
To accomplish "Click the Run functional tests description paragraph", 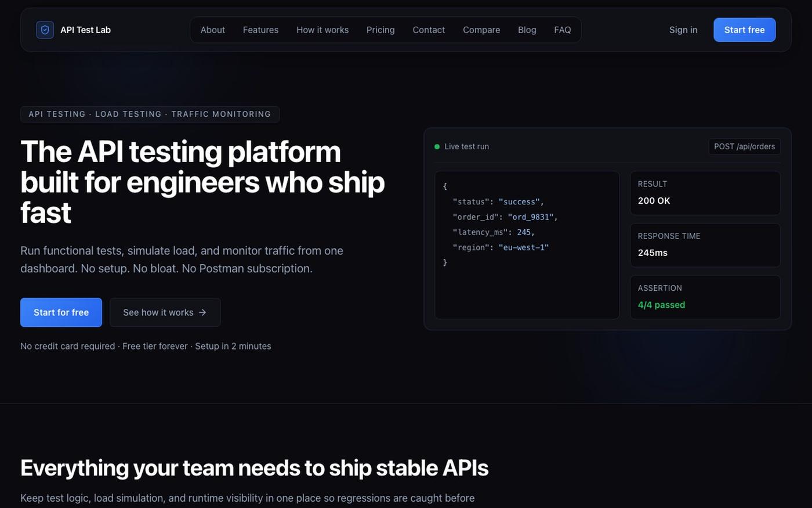I will coord(182,260).
